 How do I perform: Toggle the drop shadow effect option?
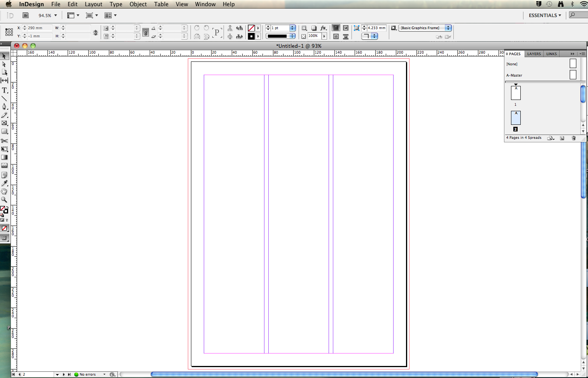314,28
